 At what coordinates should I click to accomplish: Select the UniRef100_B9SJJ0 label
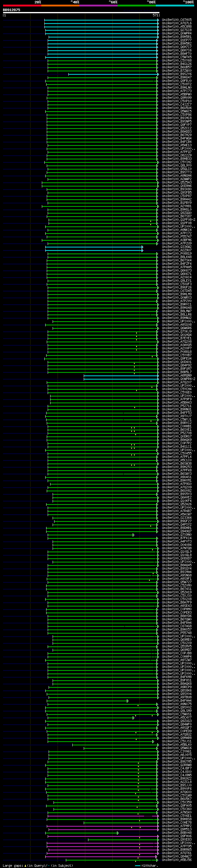click(177, 785)
